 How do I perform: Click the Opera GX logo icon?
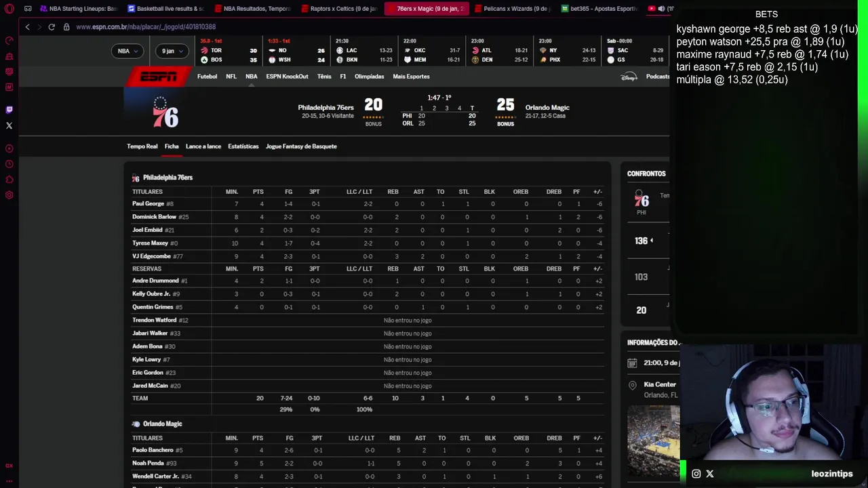(x=9, y=9)
